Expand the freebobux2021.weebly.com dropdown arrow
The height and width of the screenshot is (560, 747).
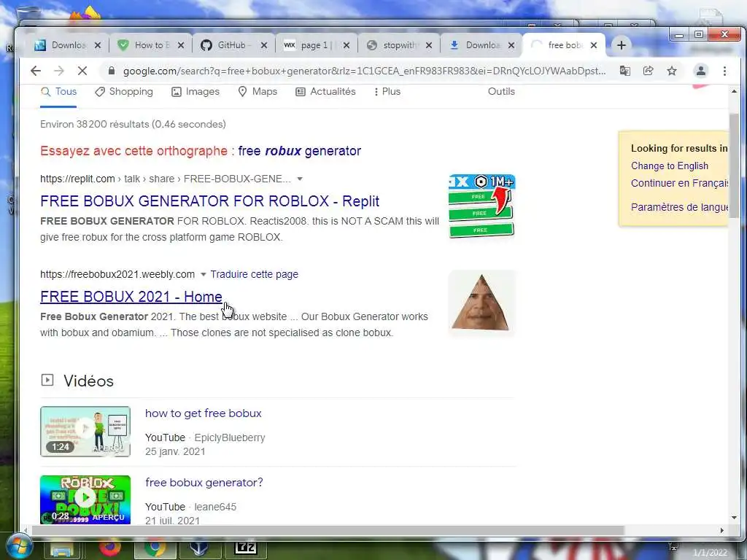click(x=204, y=275)
